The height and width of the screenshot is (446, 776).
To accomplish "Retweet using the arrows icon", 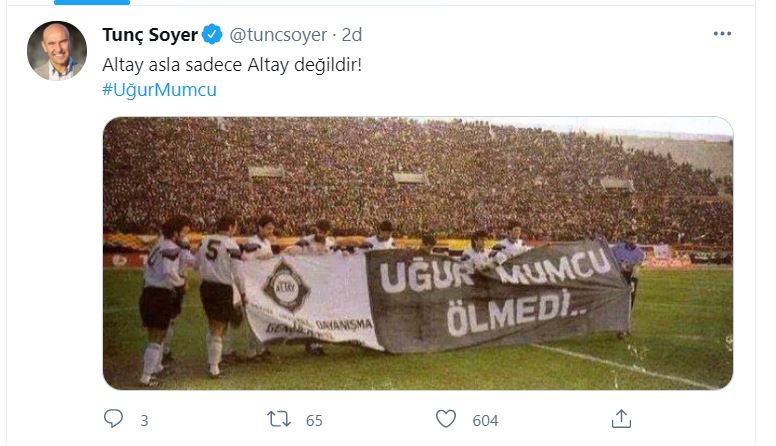I will pyautogui.click(x=279, y=419).
